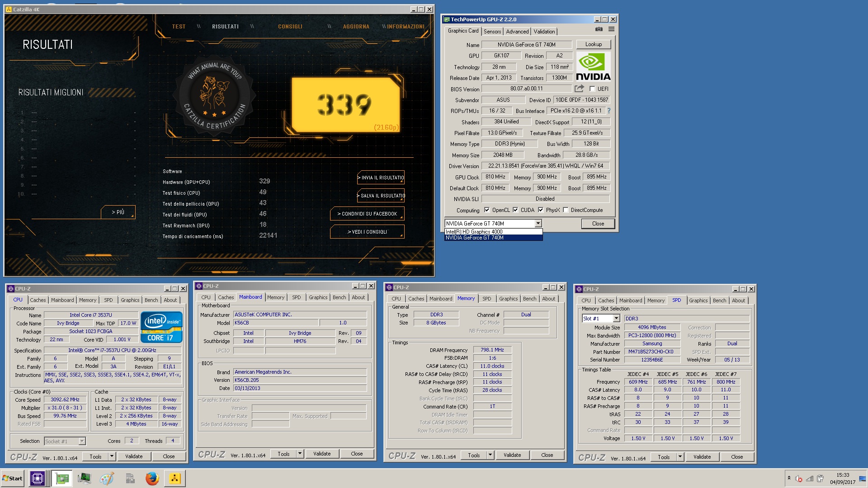Open the GPU selection dropdown in GPU-Z
The width and height of the screenshot is (868, 488).
pos(538,224)
